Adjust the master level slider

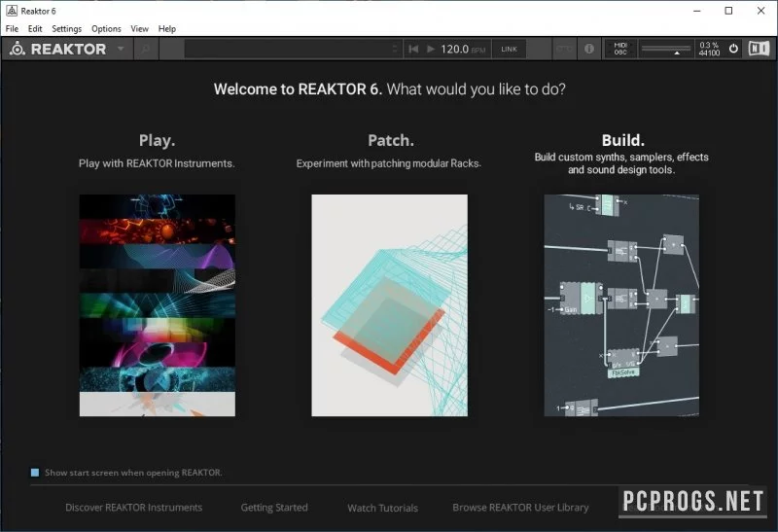pos(665,49)
